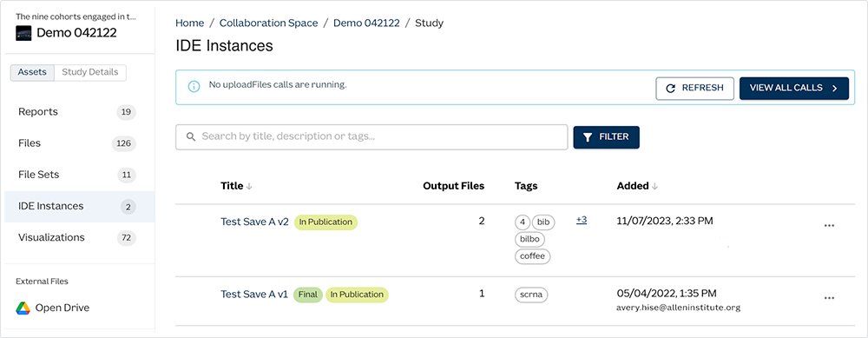868x338 pixels.
Task: Open Test Save A v2 instance
Action: point(254,222)
